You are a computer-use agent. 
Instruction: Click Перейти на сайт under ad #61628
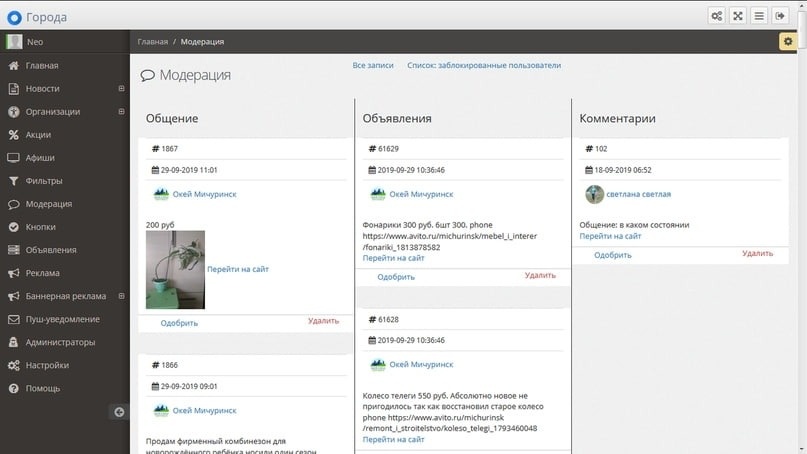[393, 439]
